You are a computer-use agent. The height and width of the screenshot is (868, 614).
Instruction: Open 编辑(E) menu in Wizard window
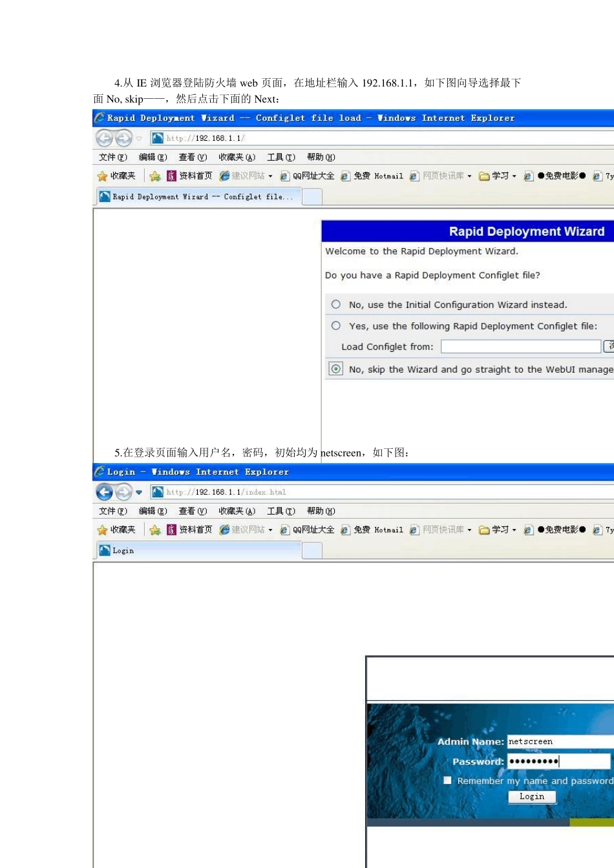point(153,157)
